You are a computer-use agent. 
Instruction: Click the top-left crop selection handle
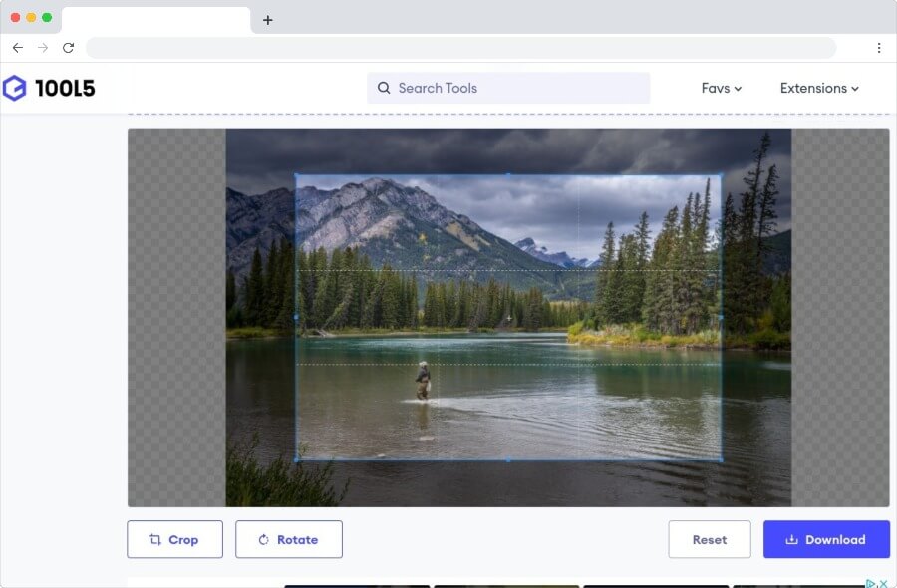coord(296,175)
